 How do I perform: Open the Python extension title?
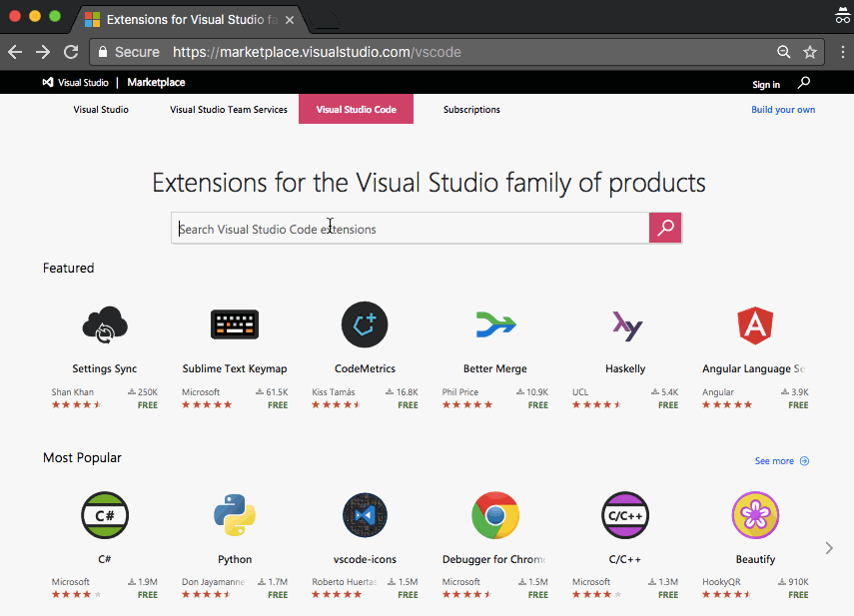click(x=235, y=559)
